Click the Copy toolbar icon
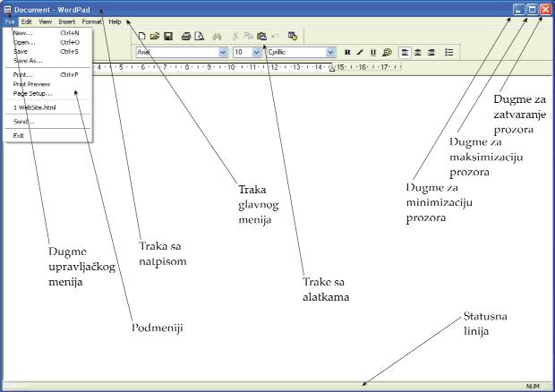The width and height of the screenshot is (555, 392). [249, 36]
